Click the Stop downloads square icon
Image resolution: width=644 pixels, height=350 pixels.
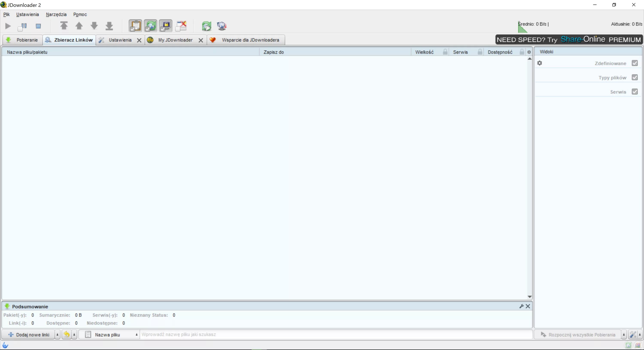(x=38, y=26)
